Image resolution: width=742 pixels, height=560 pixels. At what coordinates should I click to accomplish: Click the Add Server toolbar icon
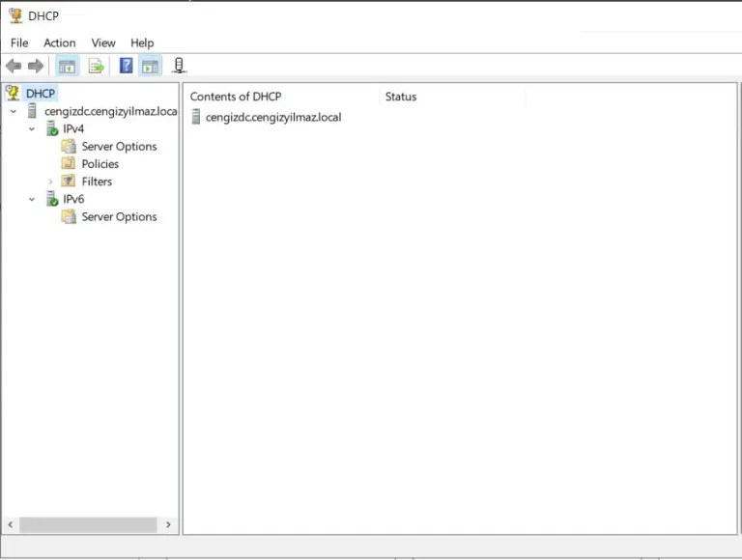coord(179,66)
